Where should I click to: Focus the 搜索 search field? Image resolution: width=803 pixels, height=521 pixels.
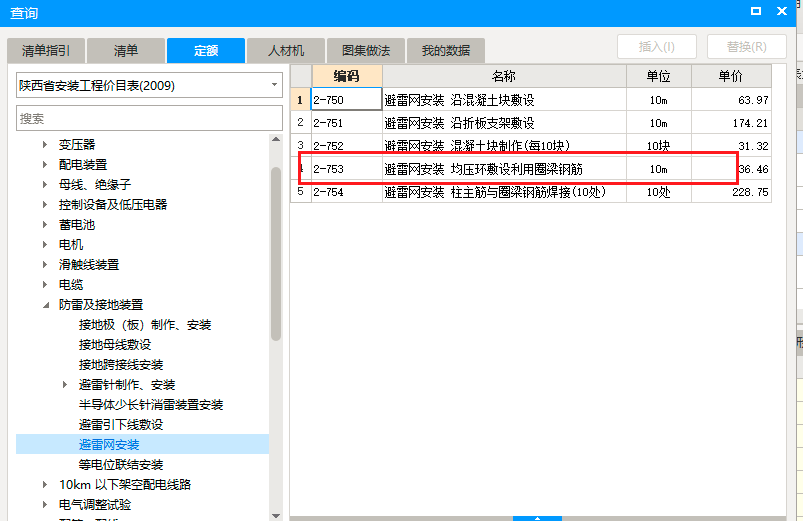[x=150, y=118]
